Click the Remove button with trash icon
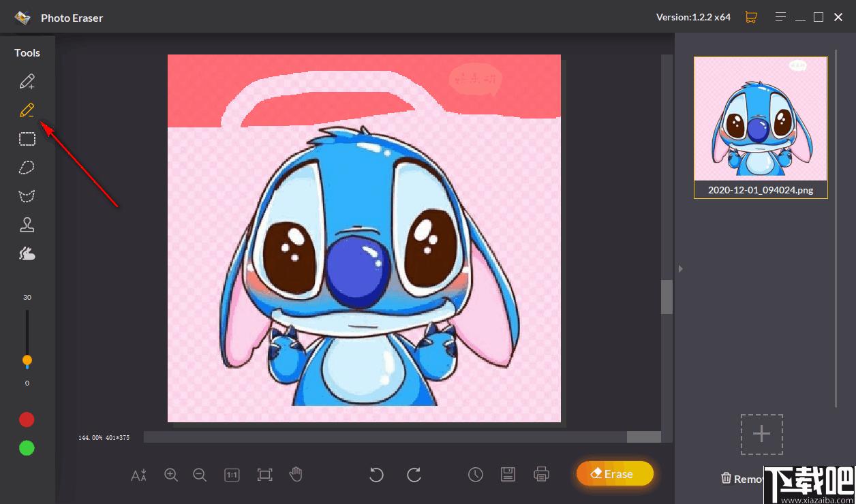Viewport: 856px width, 504px height. click(742, 479)
